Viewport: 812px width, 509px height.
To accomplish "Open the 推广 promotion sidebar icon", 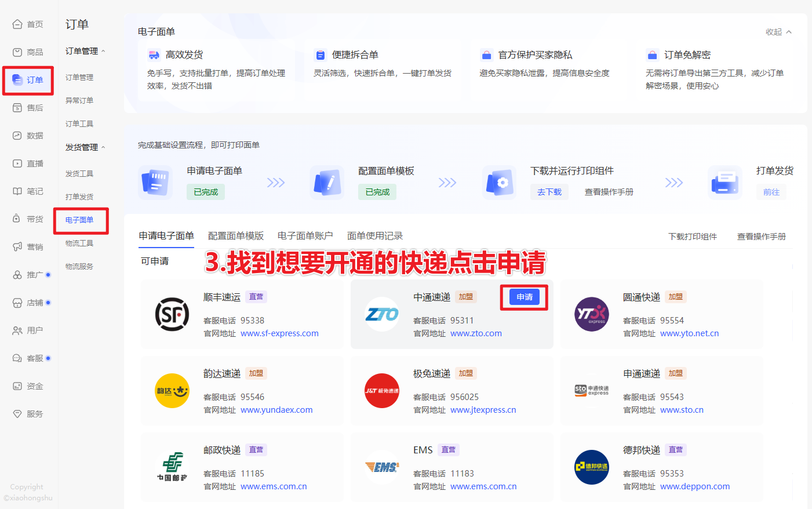I will click(x=17, y=275).
